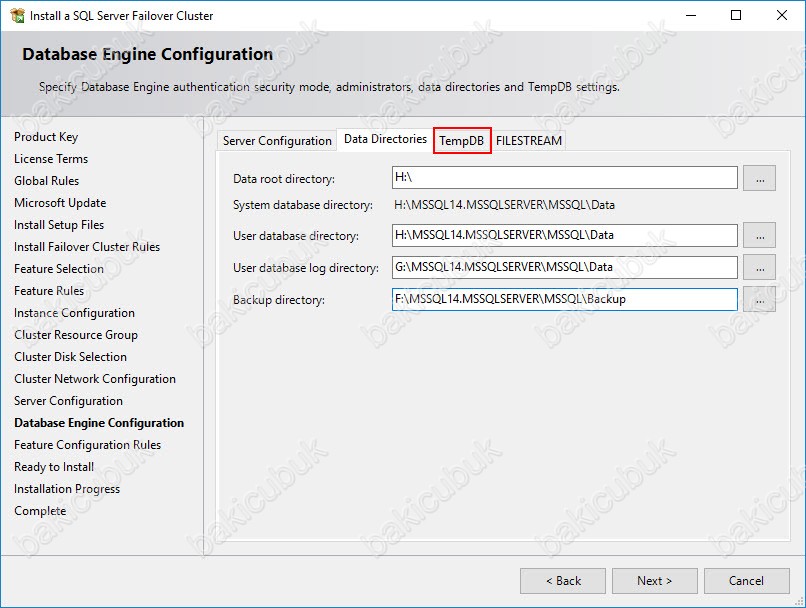Proceed with the Next button
The image size is (806, 608).
[x=655, y=581]
